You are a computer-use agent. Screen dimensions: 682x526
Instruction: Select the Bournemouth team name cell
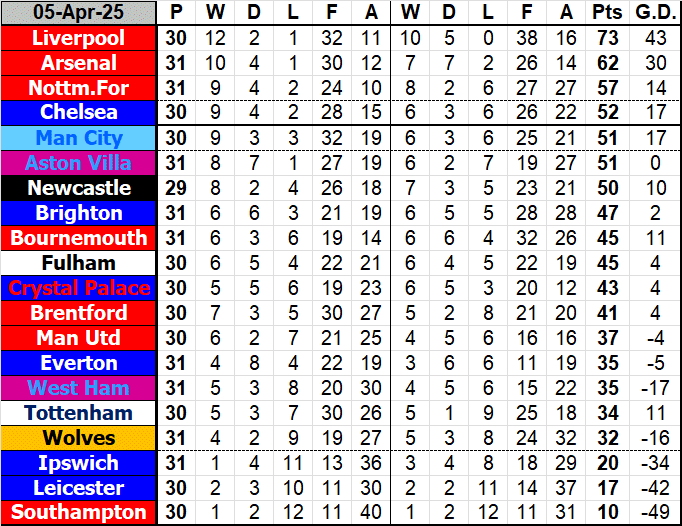pyautogui.click(x=78, y=238)
